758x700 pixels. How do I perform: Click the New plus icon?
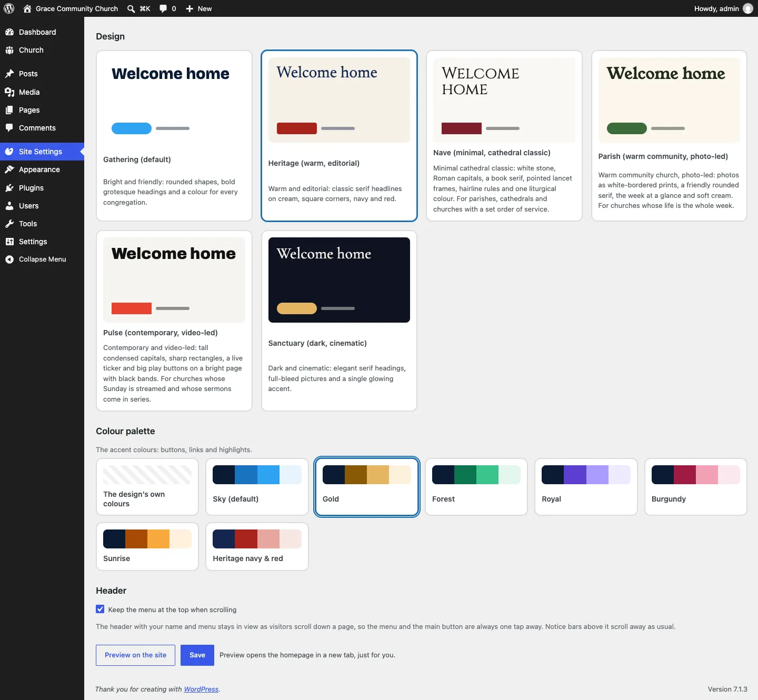click(189, 8)
